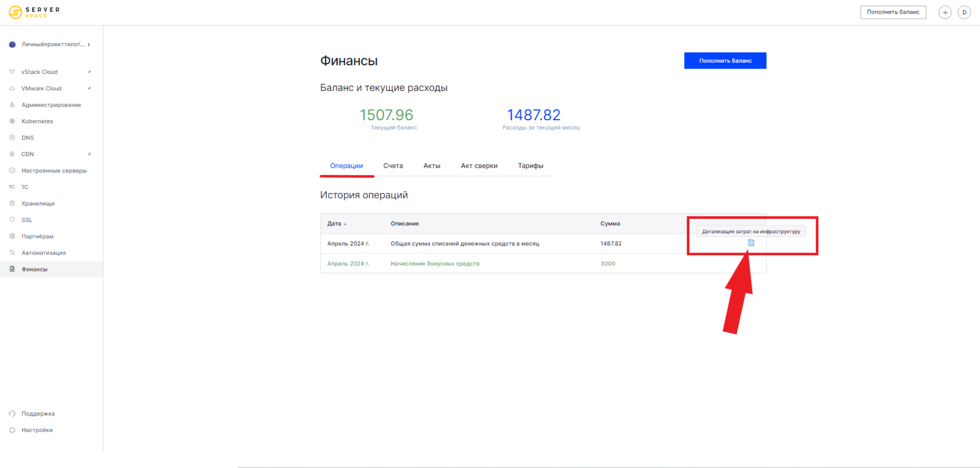Go to Администрирование section
Image resolution: width=980 pixels, height=468 pixels.
[51, 105]
